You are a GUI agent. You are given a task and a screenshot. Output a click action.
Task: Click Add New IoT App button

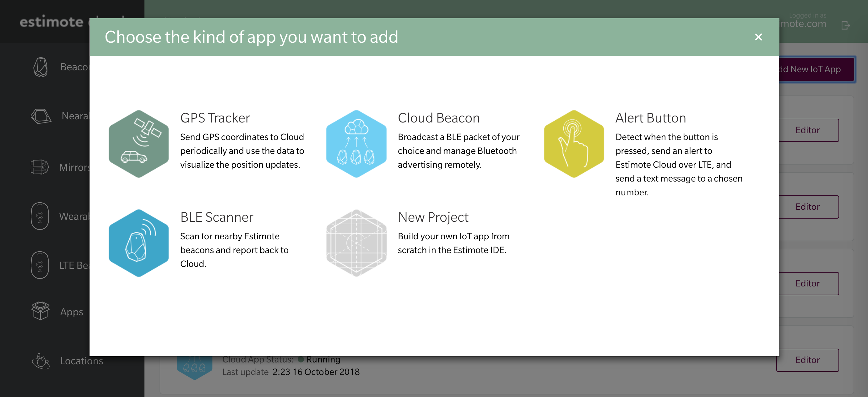click(817, 69)
